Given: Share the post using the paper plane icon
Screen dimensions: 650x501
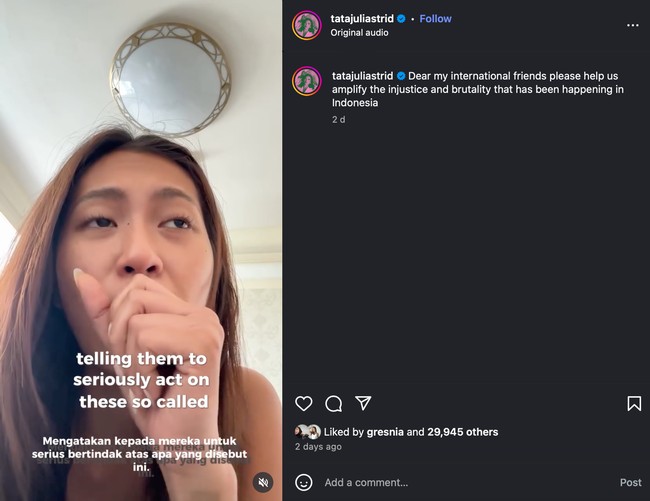Looking at the screenshot, I should tap(364, 403).
